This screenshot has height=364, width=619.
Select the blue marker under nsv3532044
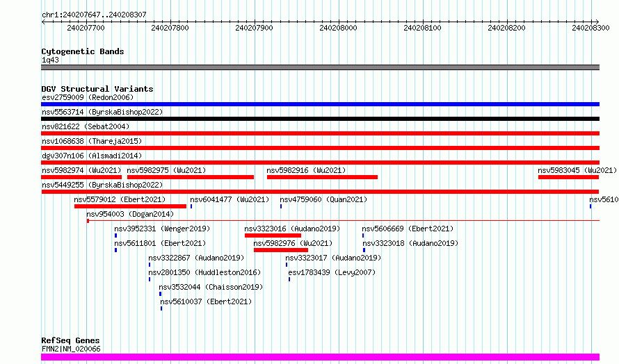tap(160, 295)
